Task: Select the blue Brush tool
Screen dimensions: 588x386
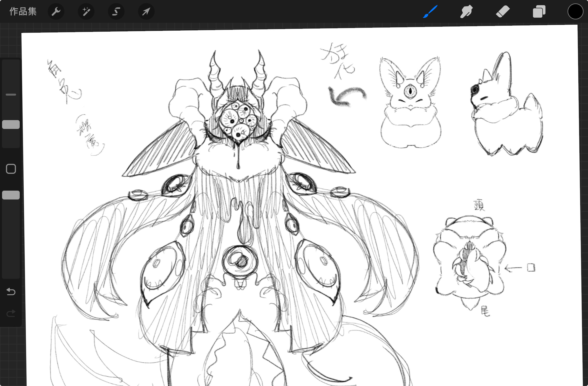Action: click(x=430, y=12)
